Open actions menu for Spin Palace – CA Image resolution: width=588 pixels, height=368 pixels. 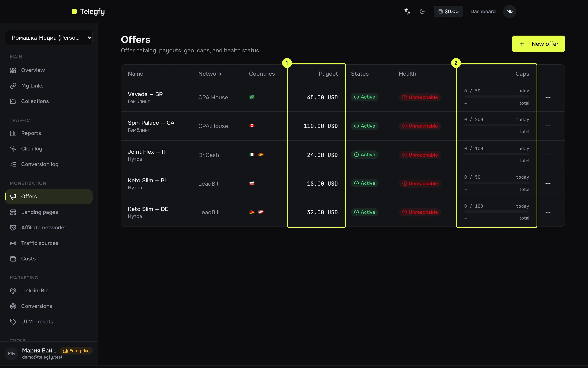tap(548, 126)
